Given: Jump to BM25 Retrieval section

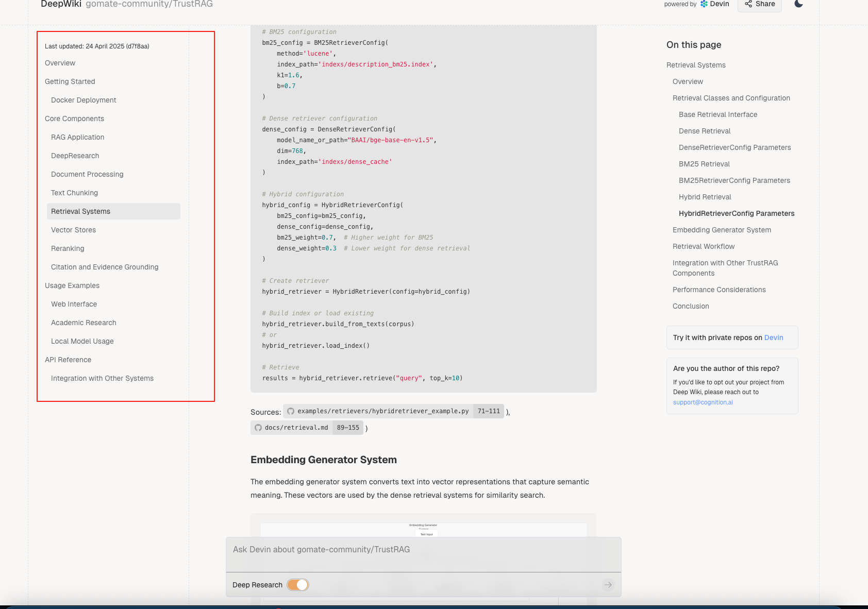Looking at the screenshot, I should coord(704,164).
